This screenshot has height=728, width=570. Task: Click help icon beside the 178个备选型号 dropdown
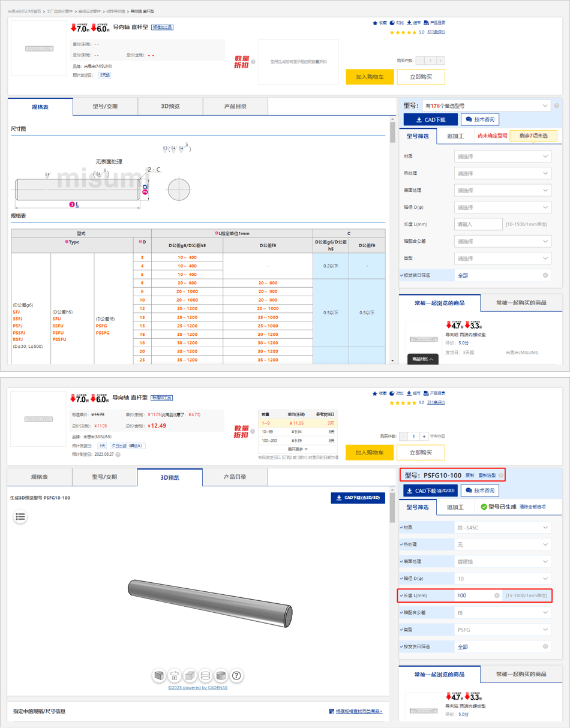pos(557,106)
